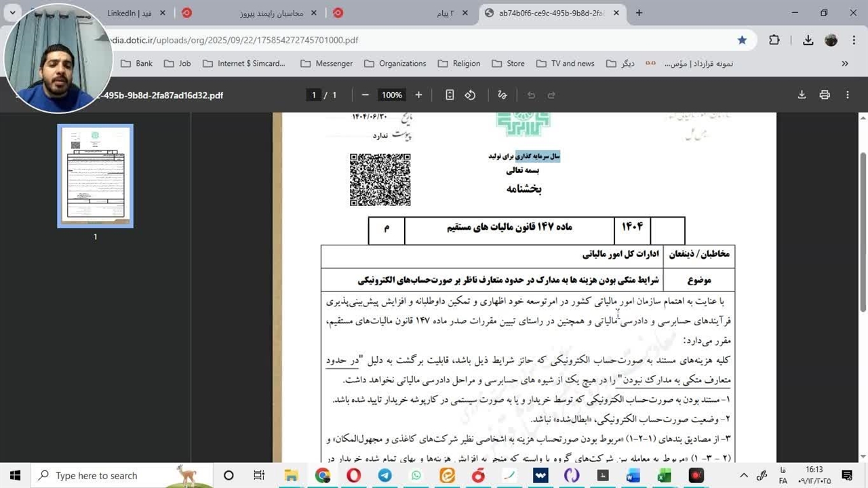Bookmark this page with star icon
Screen dimensions: 868x488
coord(742,40)
